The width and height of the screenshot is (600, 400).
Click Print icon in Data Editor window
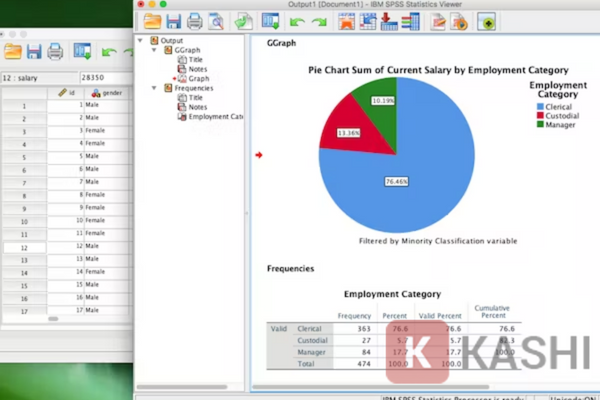(x=55, y=52)
